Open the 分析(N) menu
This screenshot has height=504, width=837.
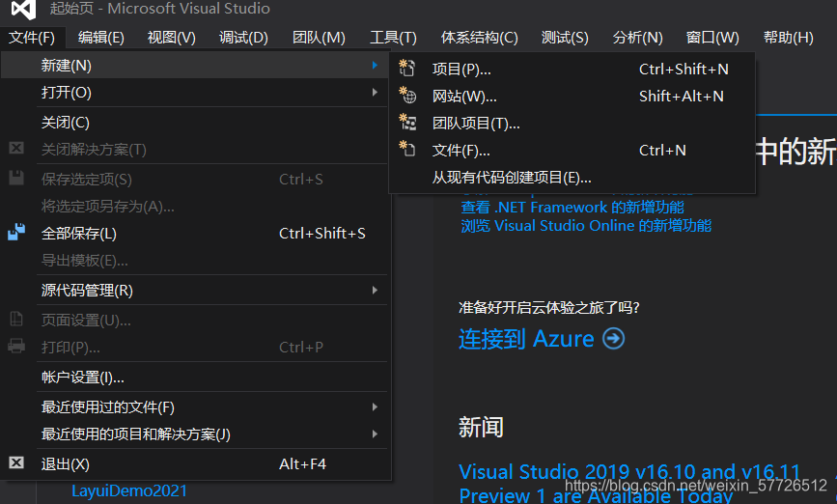coord(637,38)
